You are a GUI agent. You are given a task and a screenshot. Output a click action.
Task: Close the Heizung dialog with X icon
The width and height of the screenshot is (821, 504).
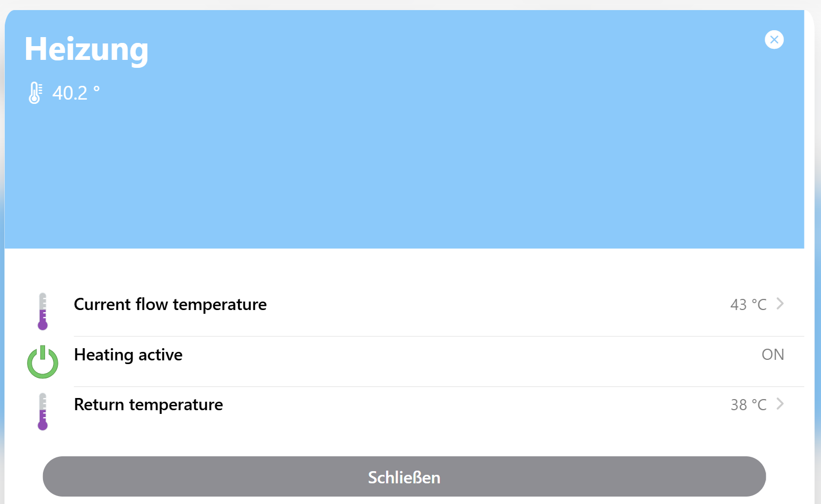774,40
